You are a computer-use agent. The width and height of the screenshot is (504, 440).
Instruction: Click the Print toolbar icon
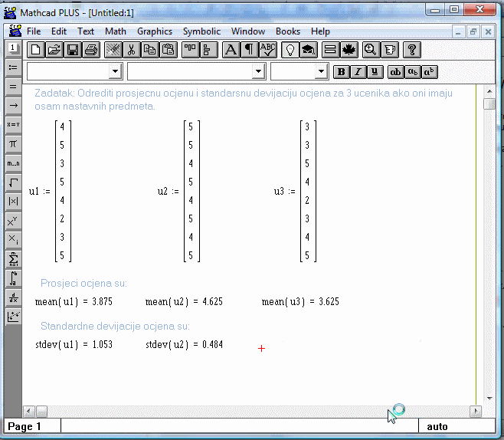[x=91, y=50]
